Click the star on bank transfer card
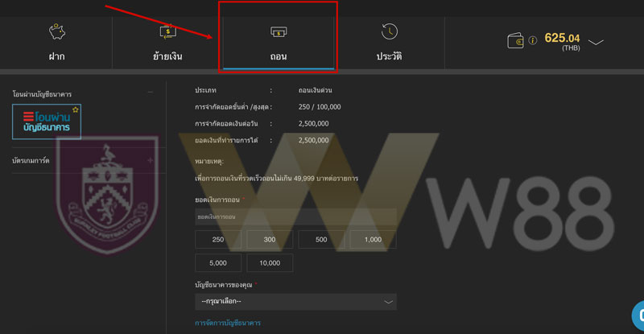The image size is (644, 334). click(x=75, y=109)
